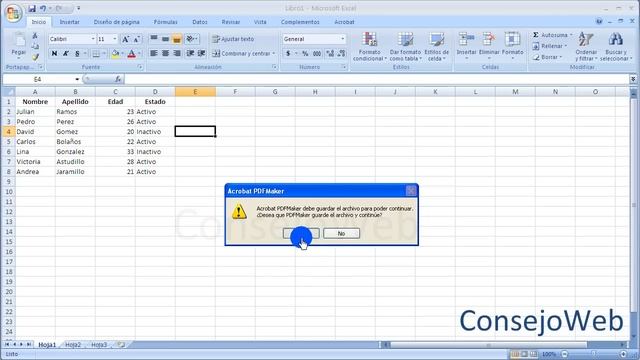Open the General number format dropdown

pyautogui.click(x=342, y=39)
